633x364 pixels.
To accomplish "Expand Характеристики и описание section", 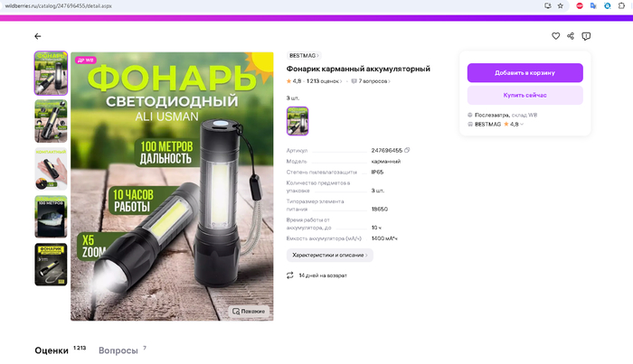I will pyautogui.click(x=330, y=256).
